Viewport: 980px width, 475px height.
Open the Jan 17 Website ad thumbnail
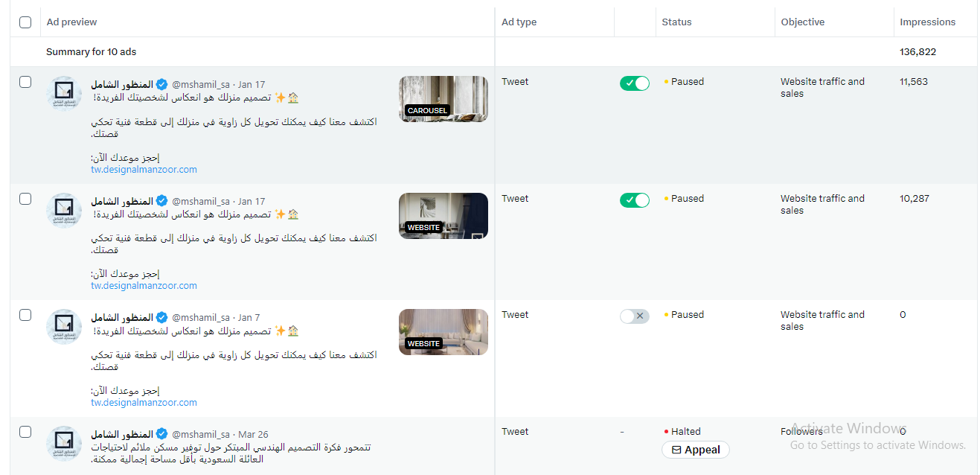click(443, 216)
